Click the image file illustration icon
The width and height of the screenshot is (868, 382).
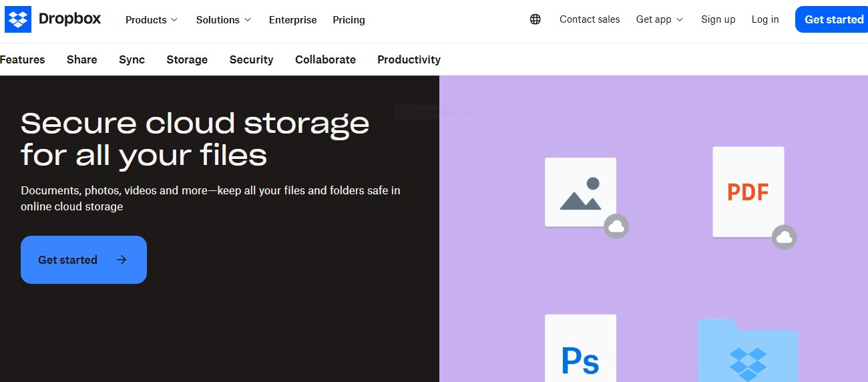tap(580, 192)
